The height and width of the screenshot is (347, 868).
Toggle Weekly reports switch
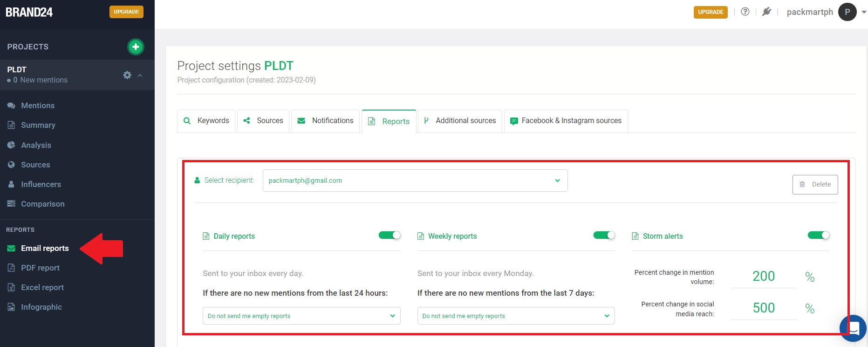(x=604, y=235)
